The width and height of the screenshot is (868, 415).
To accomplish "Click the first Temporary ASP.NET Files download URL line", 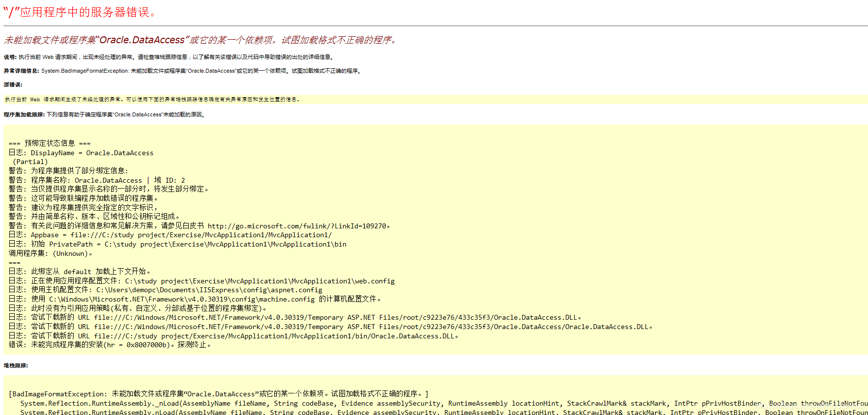I will (x=295, y=317).
